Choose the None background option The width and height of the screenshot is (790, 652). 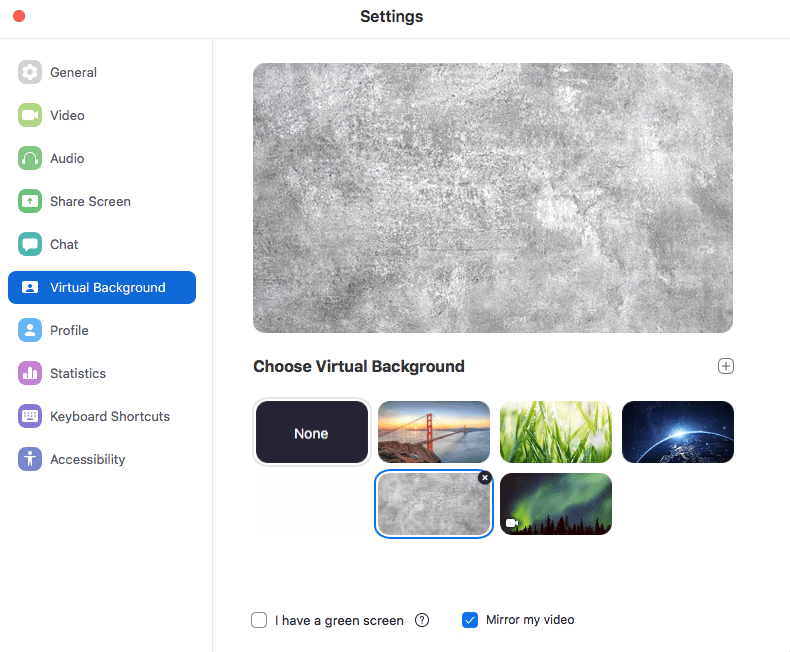point(311,433)
